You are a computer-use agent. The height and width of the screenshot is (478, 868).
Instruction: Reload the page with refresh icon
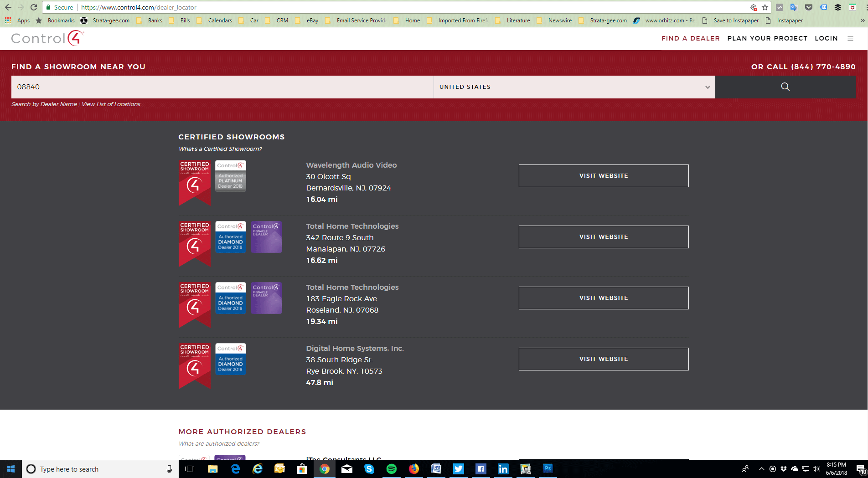click(x=33, y=7)
